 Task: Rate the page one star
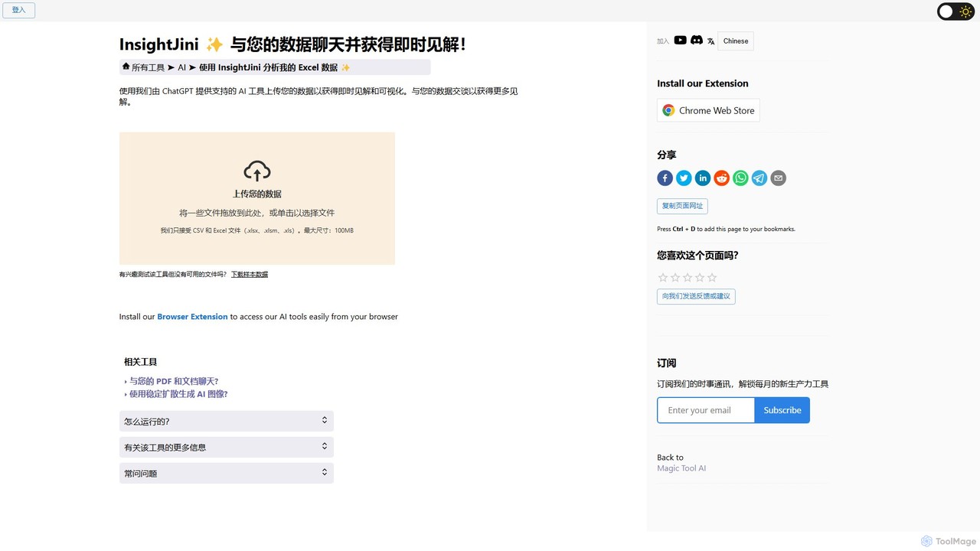point(663,277)
